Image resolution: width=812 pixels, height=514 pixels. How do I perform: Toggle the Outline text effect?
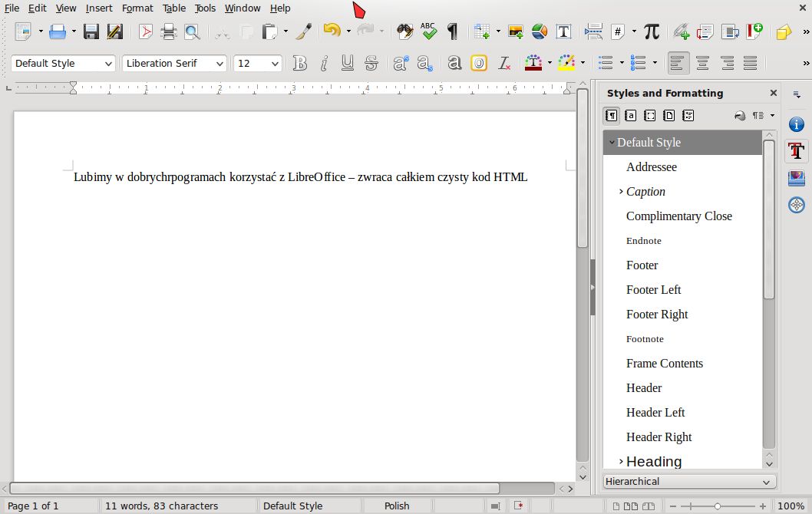479,63
